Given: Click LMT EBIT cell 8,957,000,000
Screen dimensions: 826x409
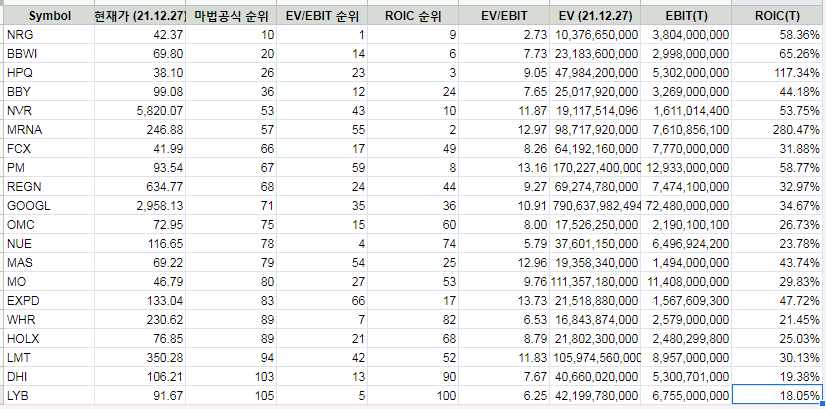Looking at the screenshot, I should [686, 357].
